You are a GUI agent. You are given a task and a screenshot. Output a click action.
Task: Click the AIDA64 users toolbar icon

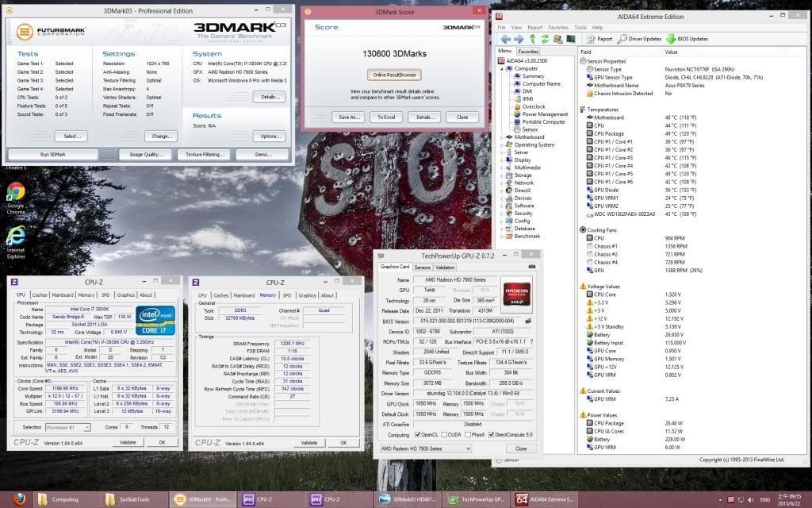[x=557, y=39]
